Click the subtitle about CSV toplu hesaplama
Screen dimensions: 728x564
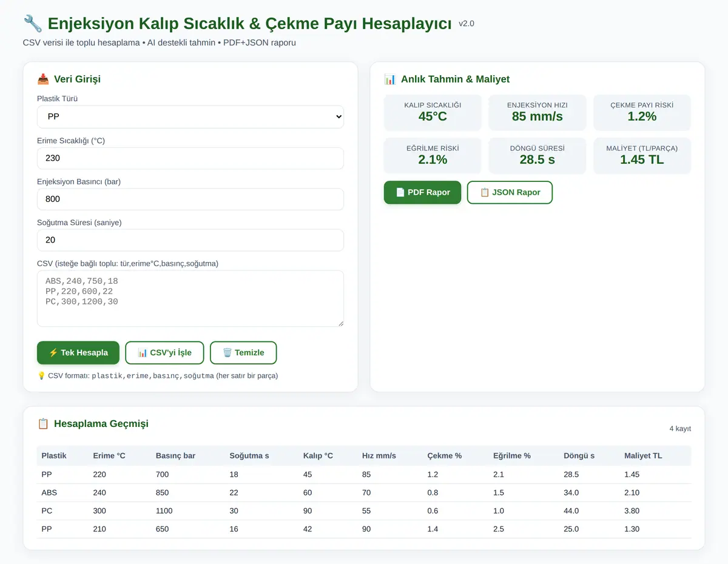coord(160,42)
